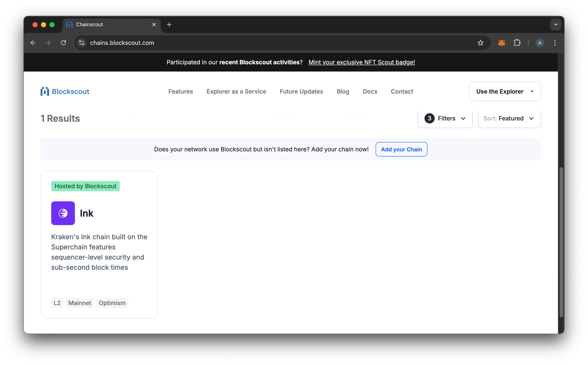The image size is (588, 365).
Task: Open the MetaMask fox extension
Action: pyautogui.click(x=502, y=43)
